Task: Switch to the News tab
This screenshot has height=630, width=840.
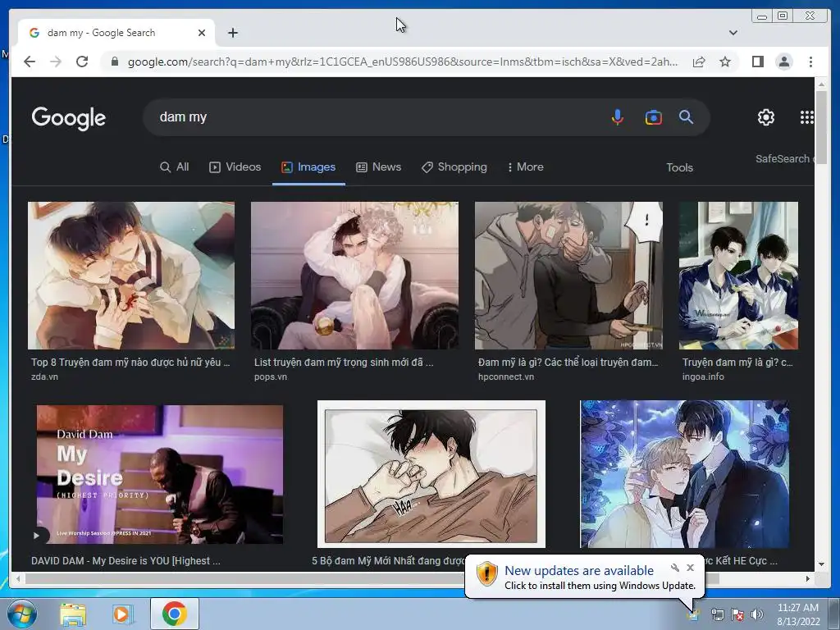Action: [x=379, y=167]
